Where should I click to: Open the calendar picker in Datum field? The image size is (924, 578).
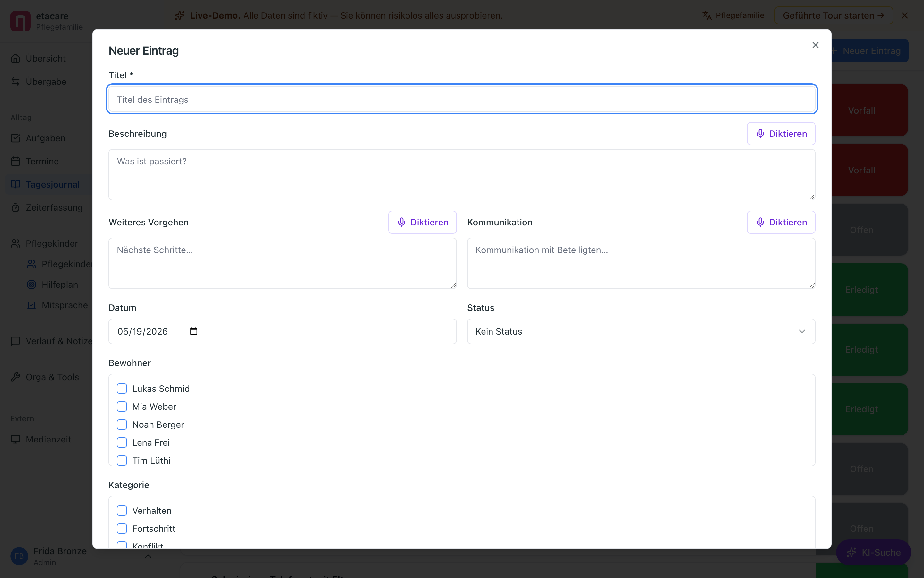(193, 331)
